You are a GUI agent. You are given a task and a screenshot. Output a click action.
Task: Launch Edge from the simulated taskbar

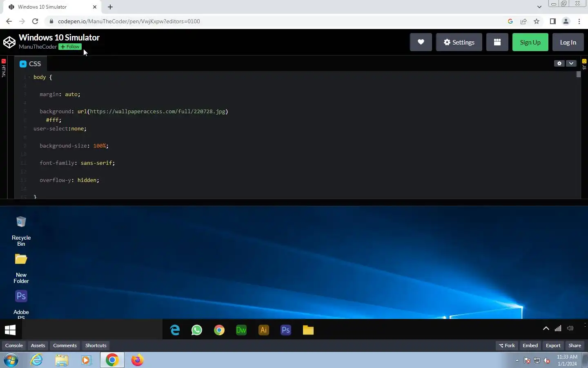[x=175, y=330]
